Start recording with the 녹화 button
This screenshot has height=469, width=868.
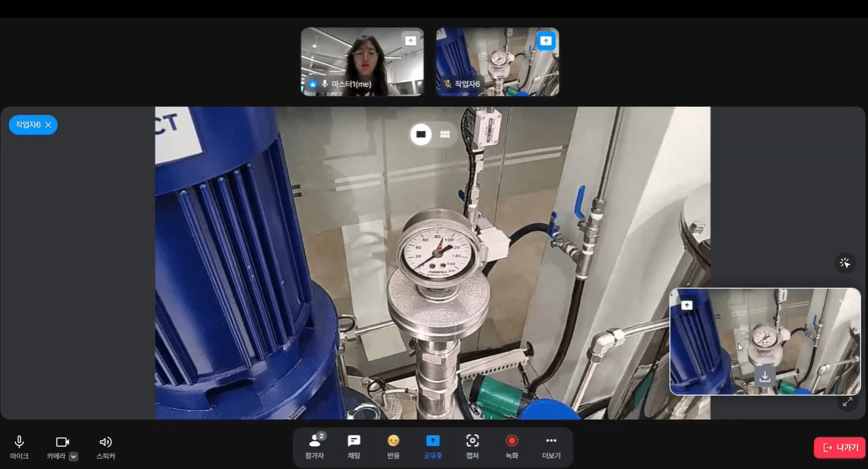click(x=512, y=447)
